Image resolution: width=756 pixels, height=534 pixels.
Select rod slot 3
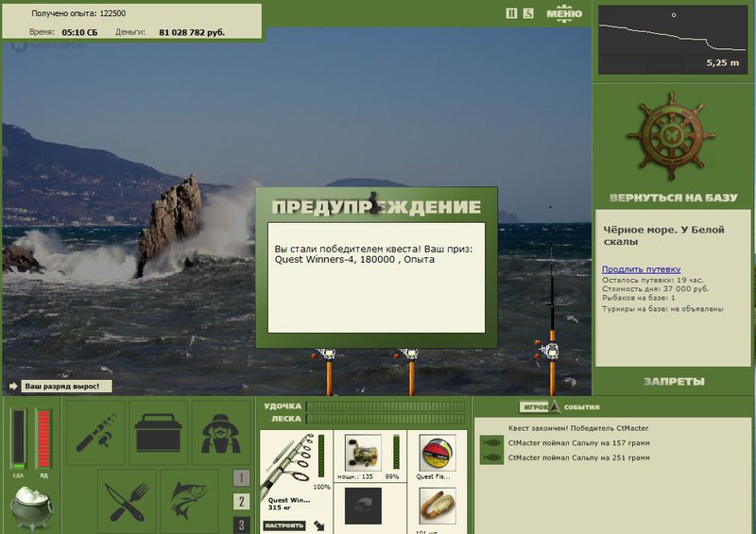pyautogui.click(x=241, y=525)
